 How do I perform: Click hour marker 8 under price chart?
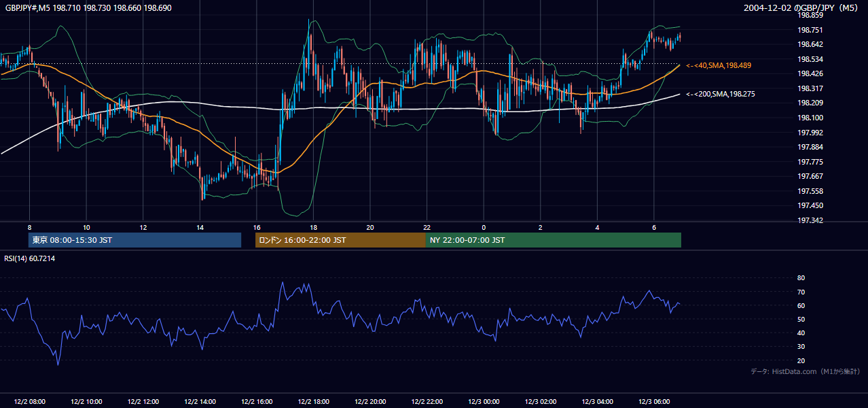click(29, 227)
